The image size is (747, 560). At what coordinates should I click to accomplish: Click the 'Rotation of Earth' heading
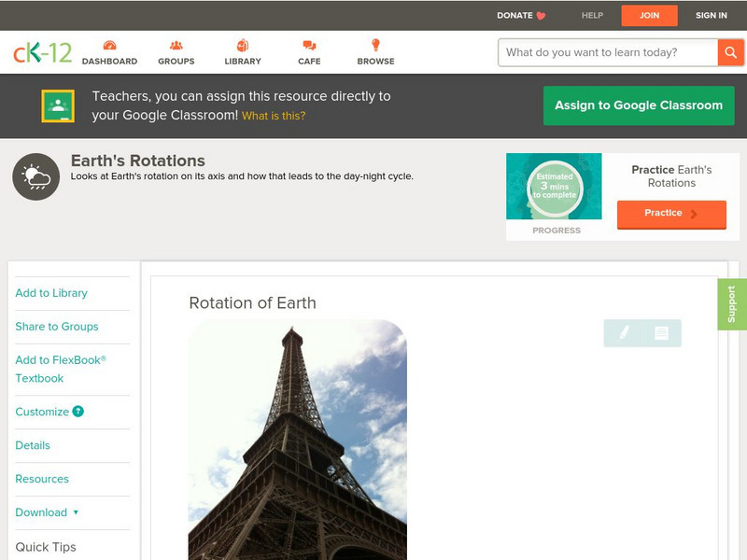pos(252,302)
